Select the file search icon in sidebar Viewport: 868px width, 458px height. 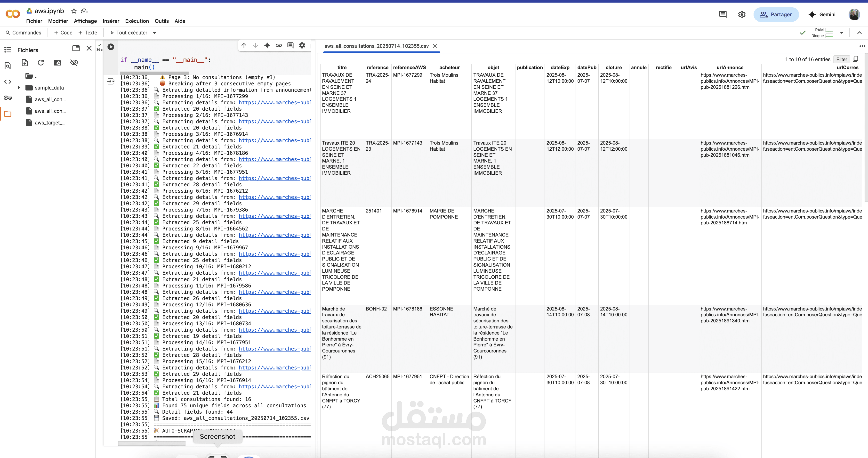(x=8, y=66)
